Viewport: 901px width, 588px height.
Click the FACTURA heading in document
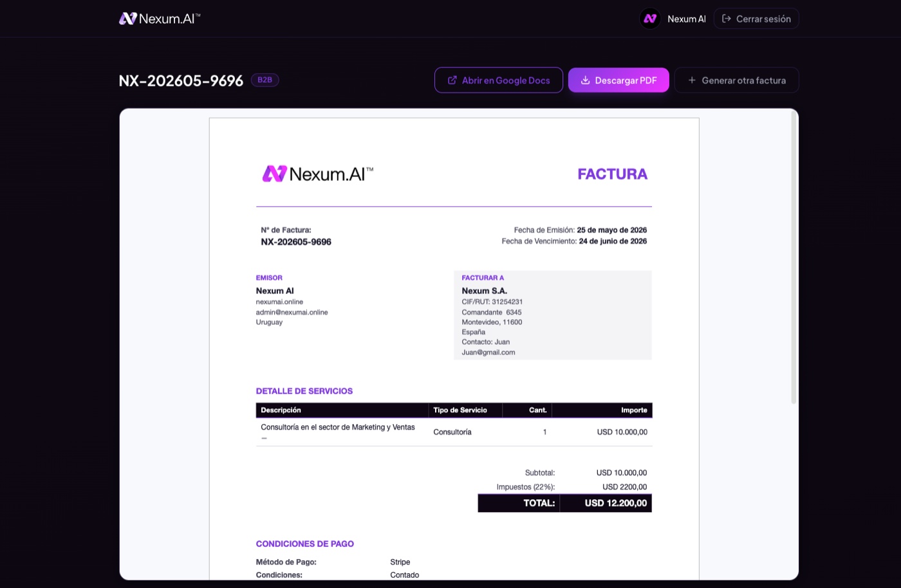[612, 174]
